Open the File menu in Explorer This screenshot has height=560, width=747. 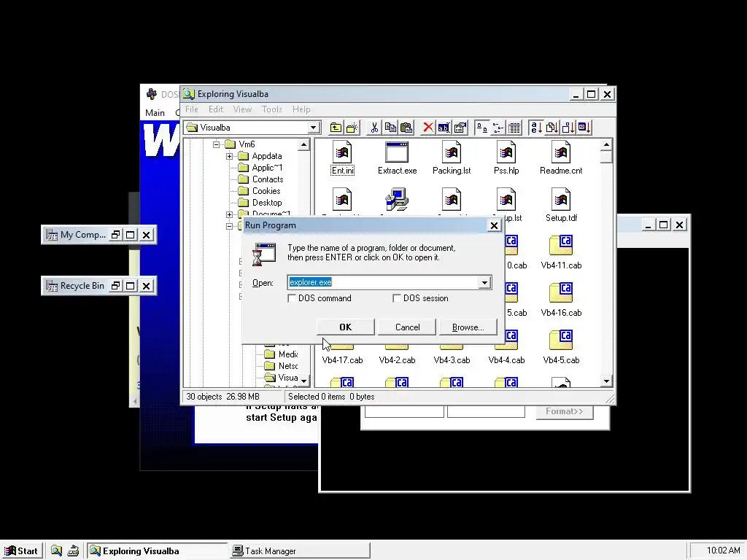(x=192, y=109)
